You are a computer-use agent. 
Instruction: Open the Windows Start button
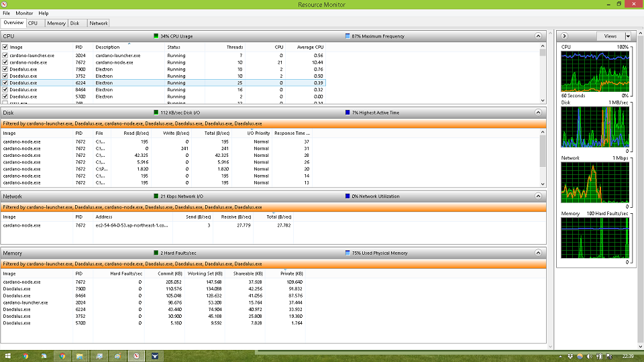(x=7, y=356)
